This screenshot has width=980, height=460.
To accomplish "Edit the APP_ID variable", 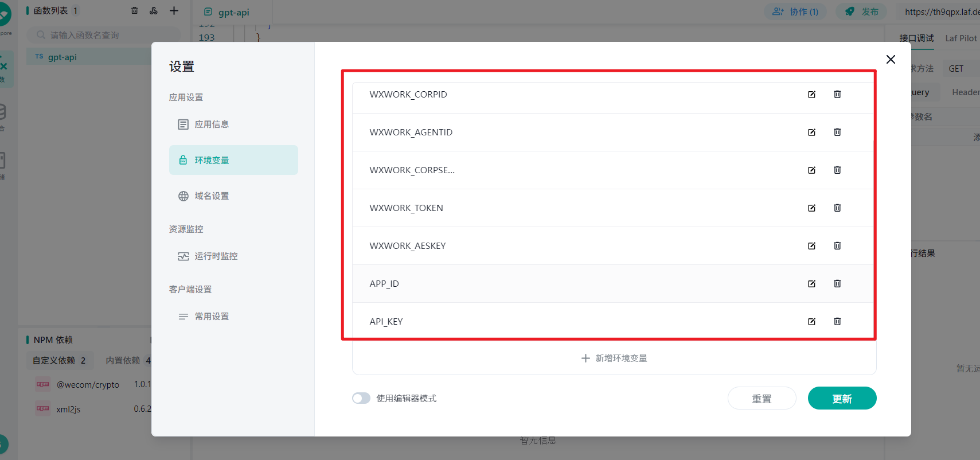I will click(811, 284).
